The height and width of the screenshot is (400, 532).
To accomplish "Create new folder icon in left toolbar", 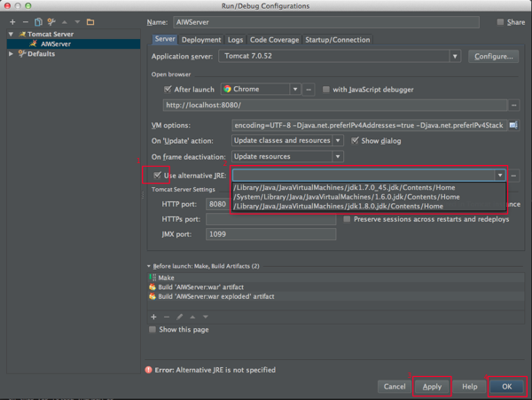I will click(x=90, y=22).
